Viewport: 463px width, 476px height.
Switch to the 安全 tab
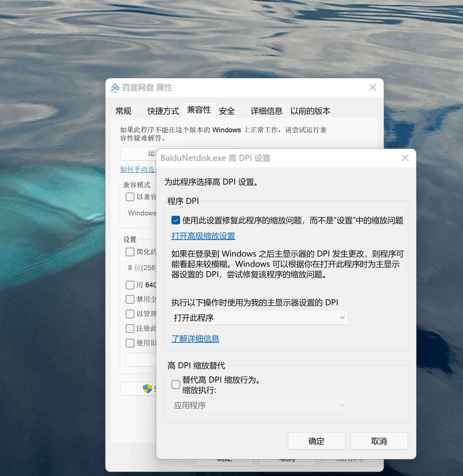pyautogui.click(x=227, y=110)
